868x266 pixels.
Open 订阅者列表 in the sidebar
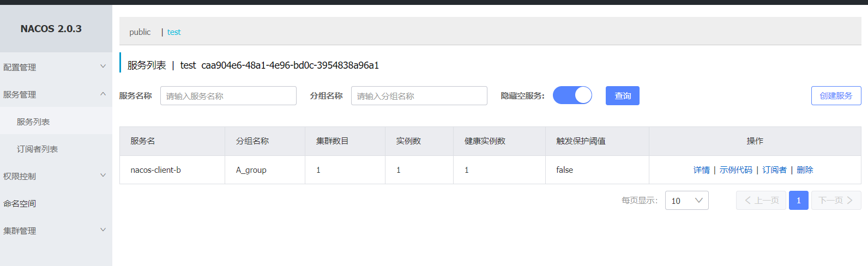tap(37, 149)
